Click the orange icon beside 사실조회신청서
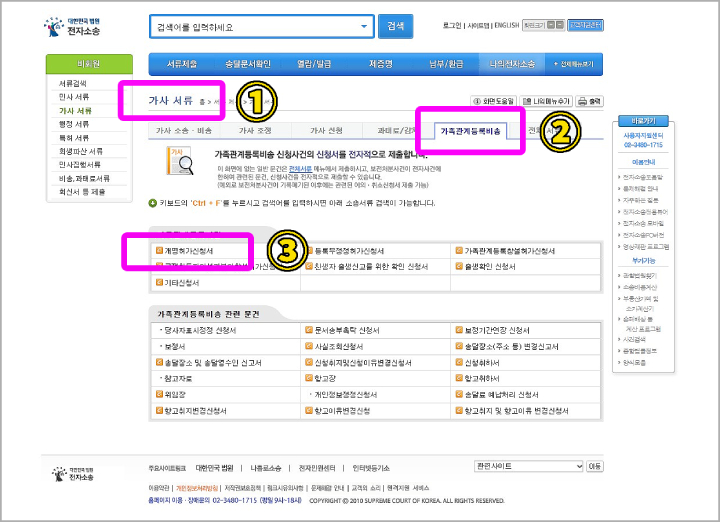Viewport: 720px width, 522px height. [309, 346]
